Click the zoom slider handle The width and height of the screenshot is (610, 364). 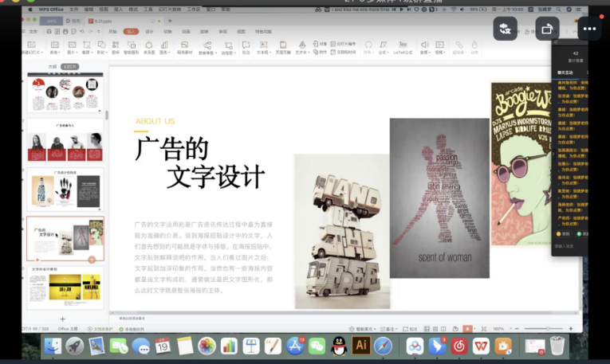coord(547,329)
